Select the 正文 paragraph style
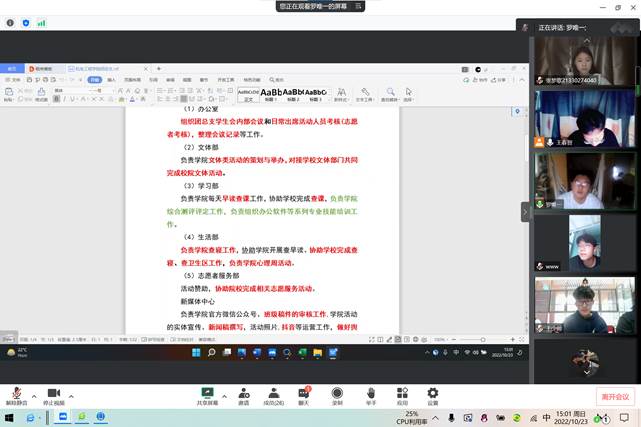This screenshot has width=641, height=427. 248,95
